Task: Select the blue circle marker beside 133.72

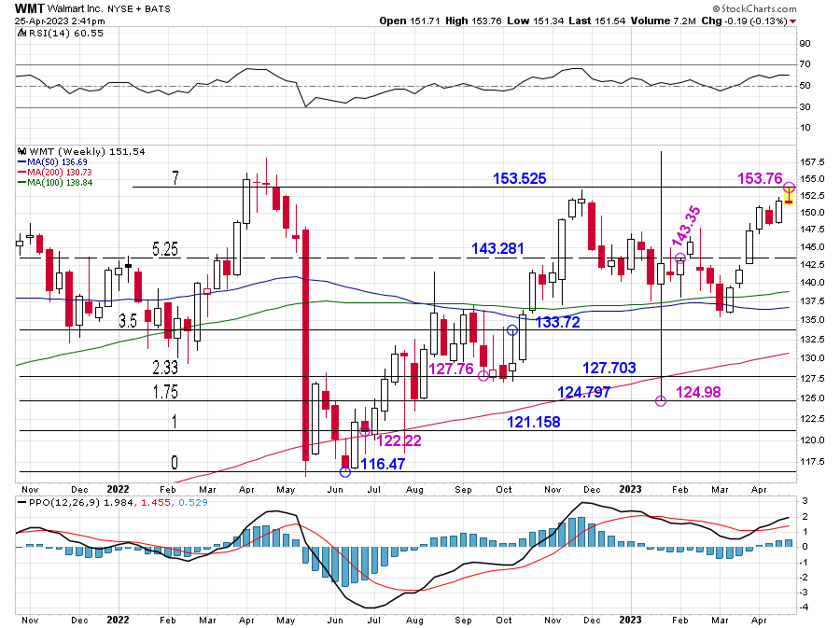Action: point(512,330)
